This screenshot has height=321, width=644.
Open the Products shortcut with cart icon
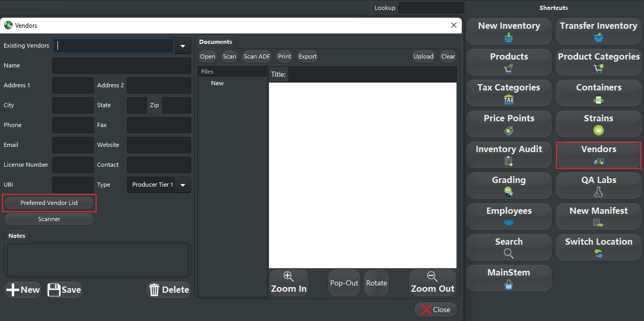[508, 62]
